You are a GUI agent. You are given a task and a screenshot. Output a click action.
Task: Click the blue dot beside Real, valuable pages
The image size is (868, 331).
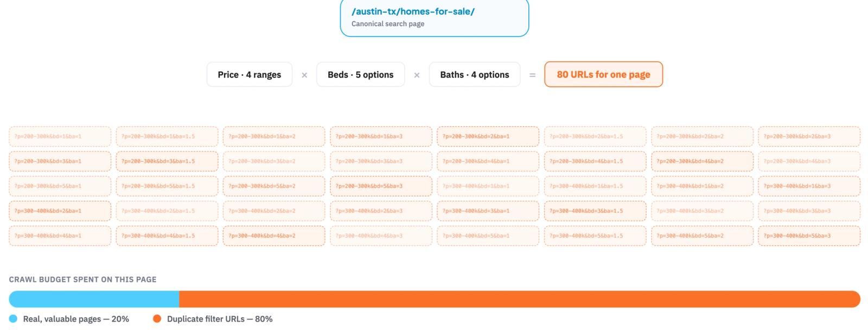pos(13,319)
